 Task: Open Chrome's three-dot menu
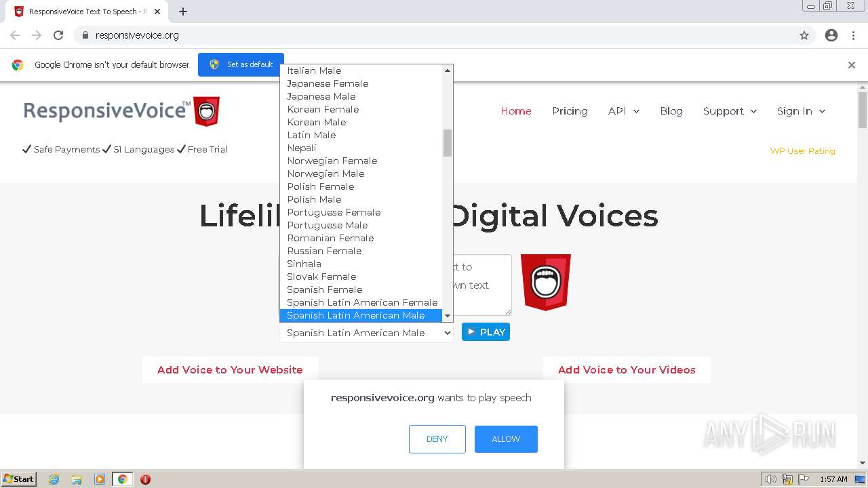coord(853,35)
